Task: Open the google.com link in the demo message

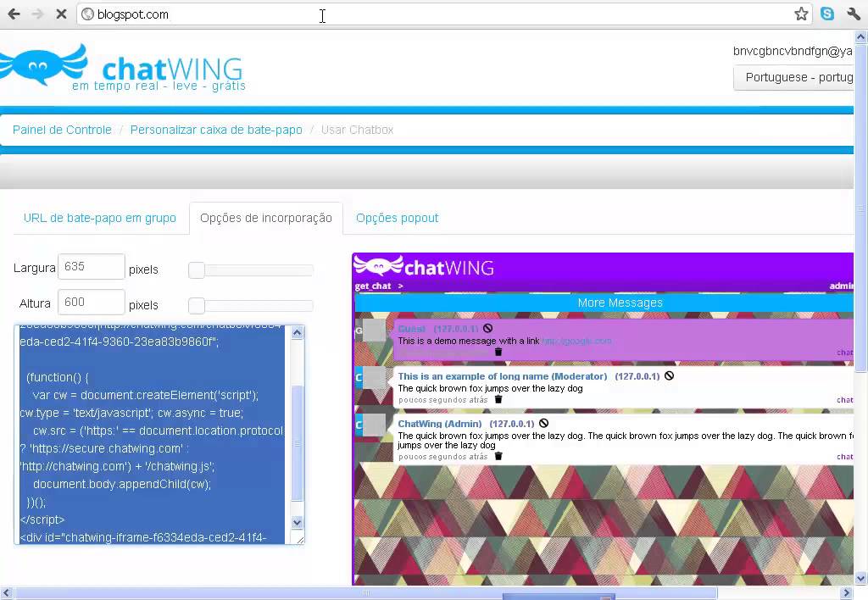Action: click(576, 341)
